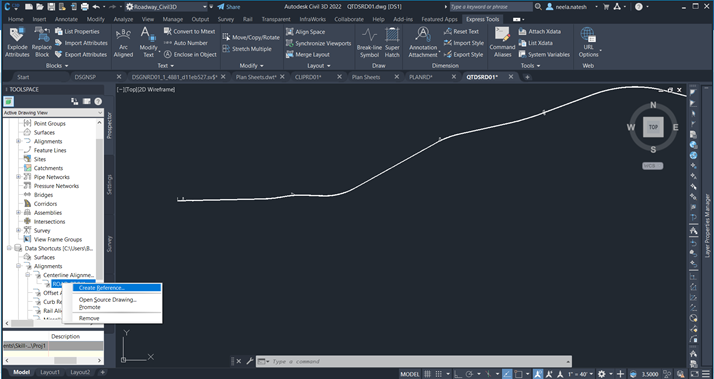Click the Explode Attributes icon

coord(17,42)
